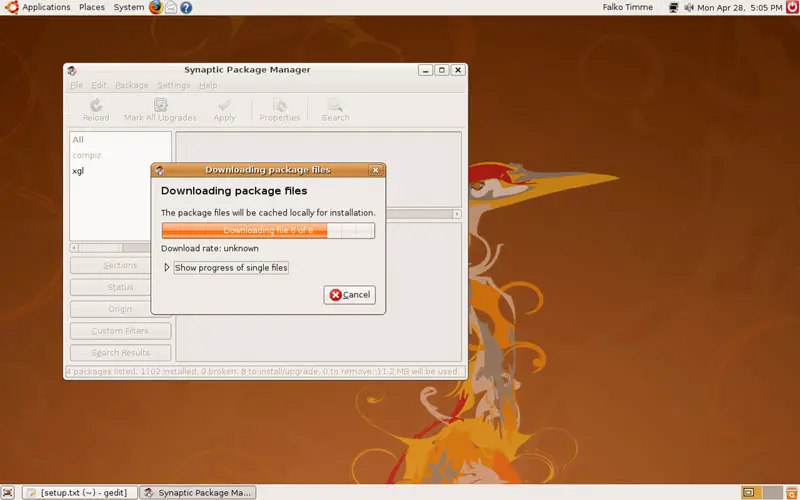
Task: Click the packages listed status bar text
Action: point(262,371)
